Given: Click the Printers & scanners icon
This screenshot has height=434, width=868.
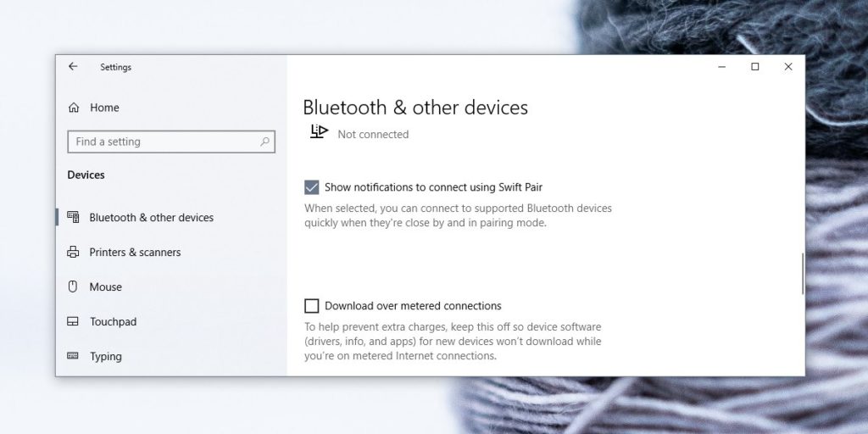Looking at the screenshot, I should [x=73, y=252].
